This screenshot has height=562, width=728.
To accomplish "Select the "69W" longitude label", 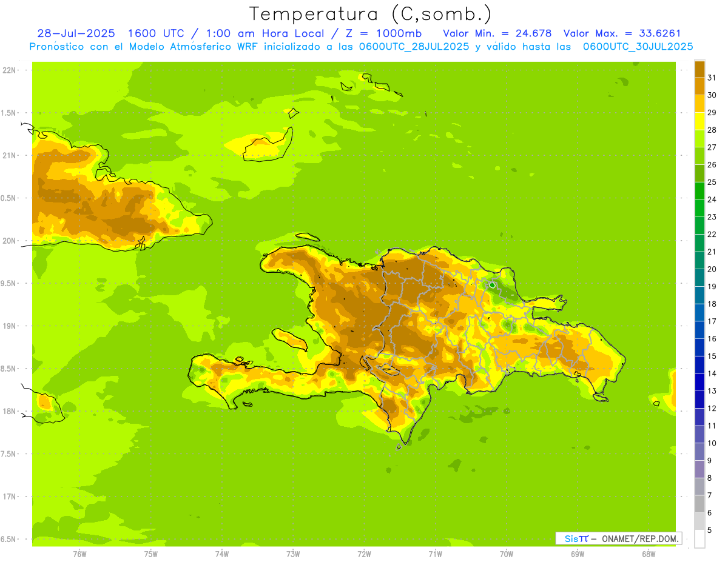I will point(578,554).
